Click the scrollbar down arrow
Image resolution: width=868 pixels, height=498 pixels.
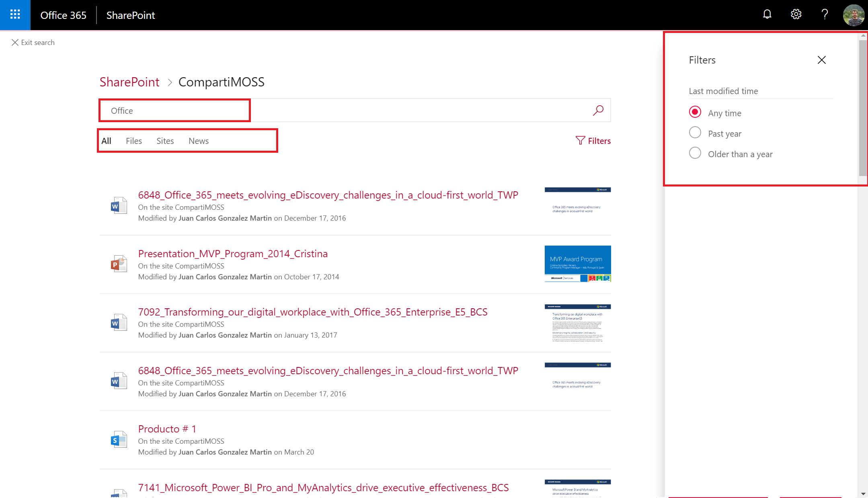(863, 494)
